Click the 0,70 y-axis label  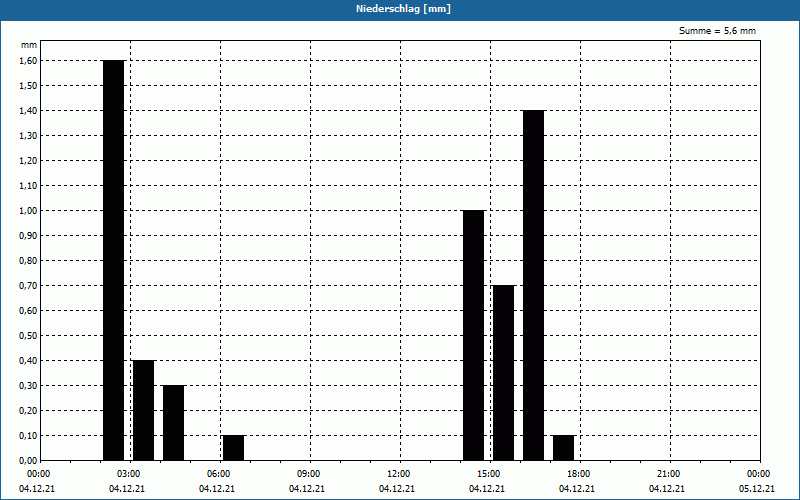tap(28, 285)
